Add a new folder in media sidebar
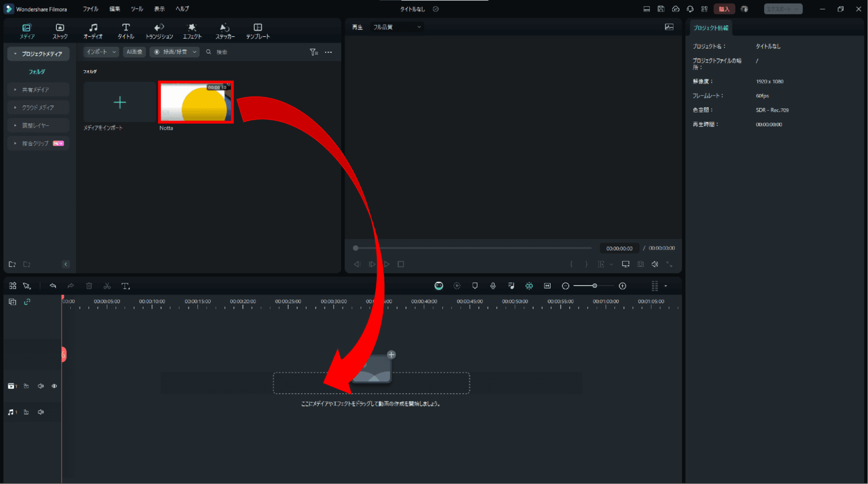 (12, 264)
